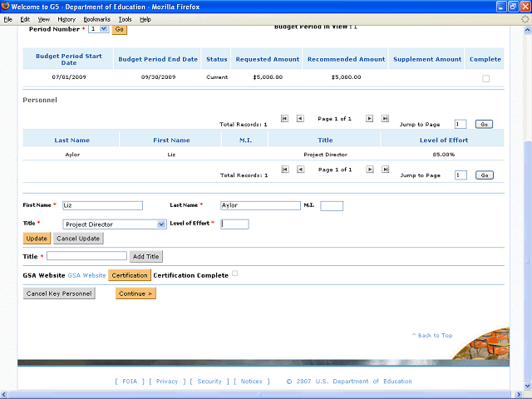Jump to last page below the Personnel table
The height and width of the screenshot is (399, 532).
385,170
